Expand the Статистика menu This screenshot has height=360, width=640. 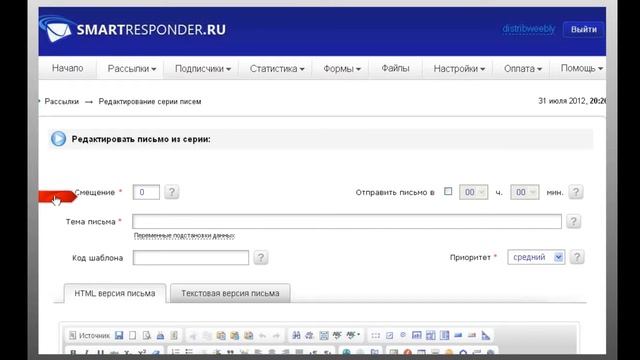pyautogui.click(x=277, y=69)
